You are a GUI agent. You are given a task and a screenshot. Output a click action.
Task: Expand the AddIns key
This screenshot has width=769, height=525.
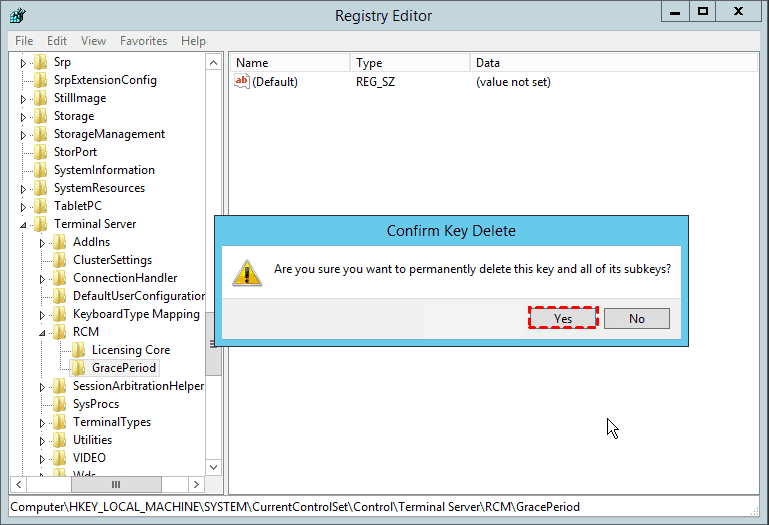tap(42, 243)
